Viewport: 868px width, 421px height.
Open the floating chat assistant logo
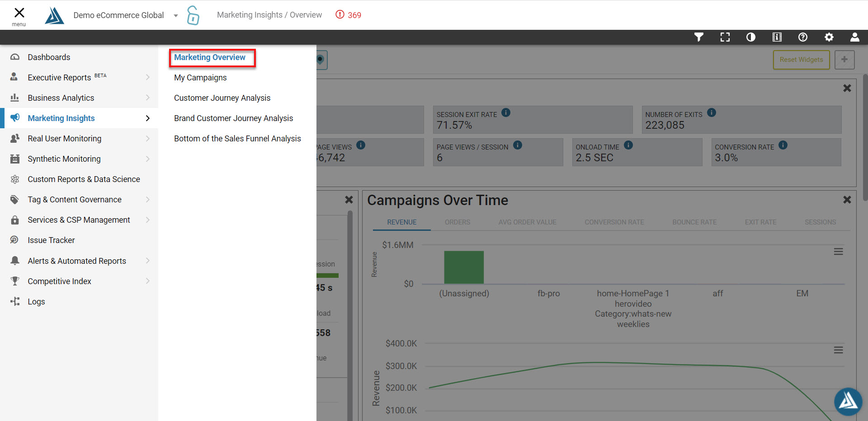click(848, 401)
